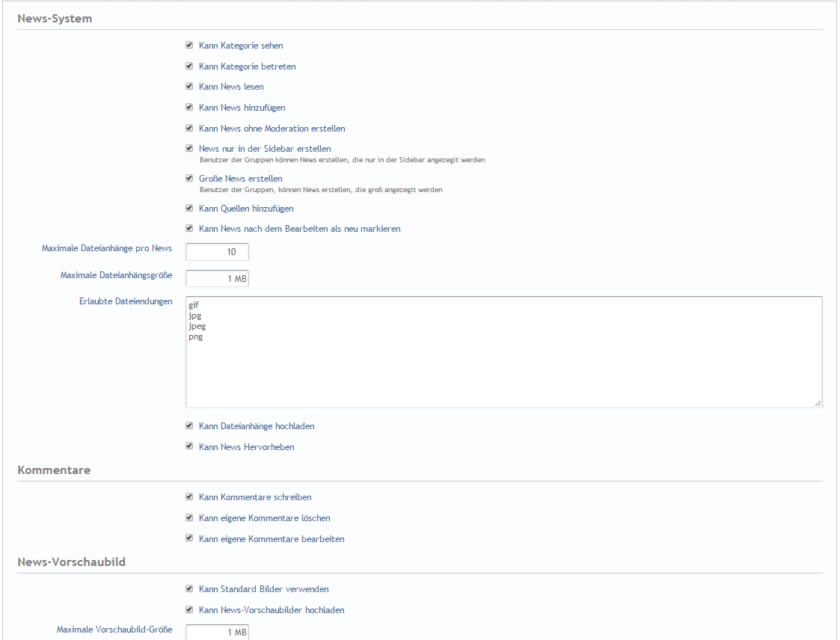This screenshot has width=840, height=640.
Task: Toggle 'News nur in der Sidebar erstellen'
Action: pos(189,149)
